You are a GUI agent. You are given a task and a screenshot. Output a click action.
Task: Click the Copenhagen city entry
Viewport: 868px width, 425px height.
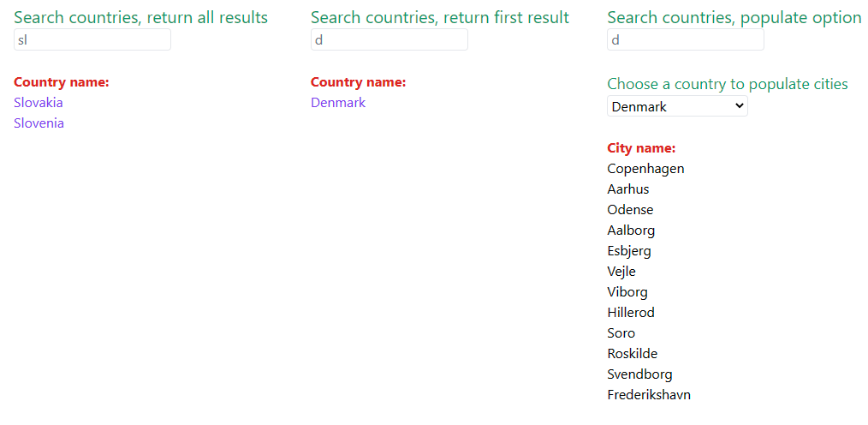(x=645, y=169)
